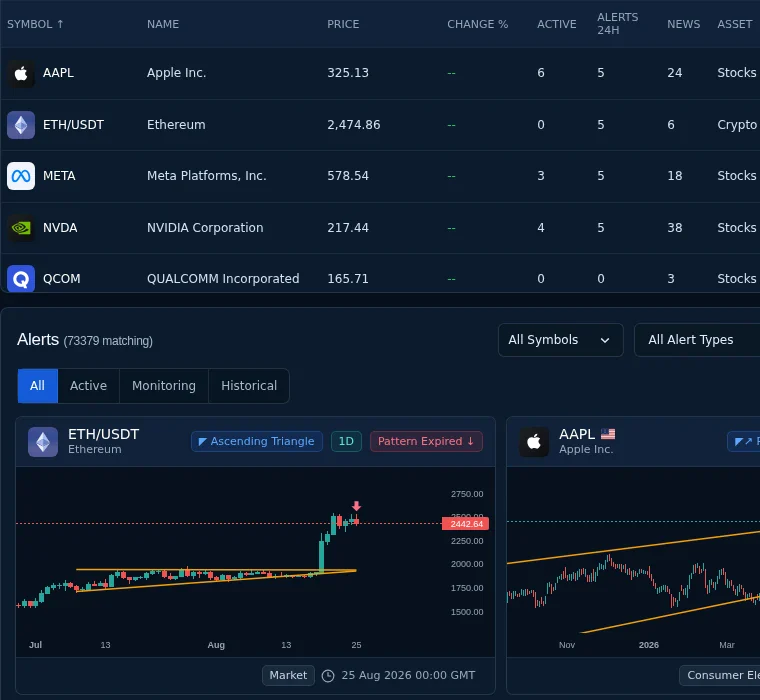Viewport: 760px width, 700px height.
Task: Sort table by CHANGE % column header
Action: pyautogui.click(x=477, y=24)
